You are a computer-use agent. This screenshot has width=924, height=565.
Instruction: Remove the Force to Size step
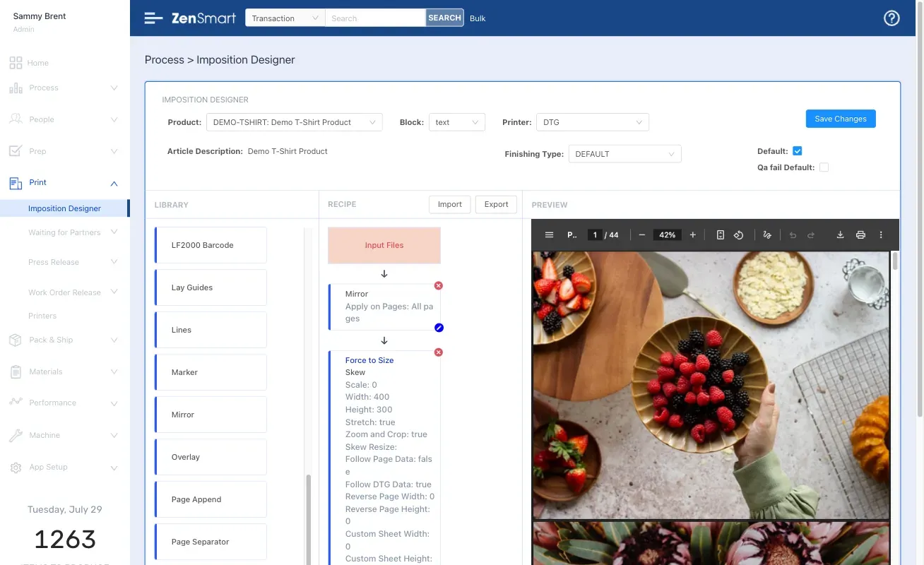[438, 352]
